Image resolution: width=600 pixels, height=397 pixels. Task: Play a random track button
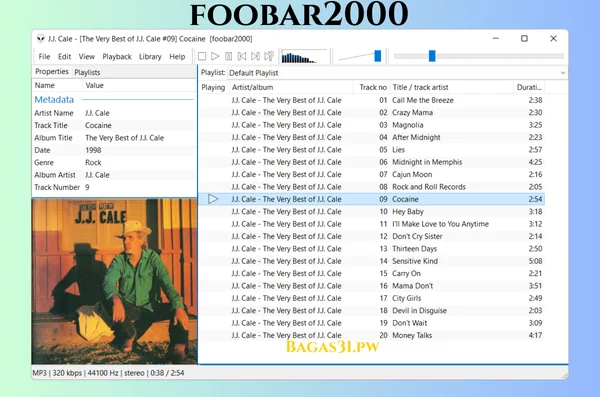tap(269, 57)
